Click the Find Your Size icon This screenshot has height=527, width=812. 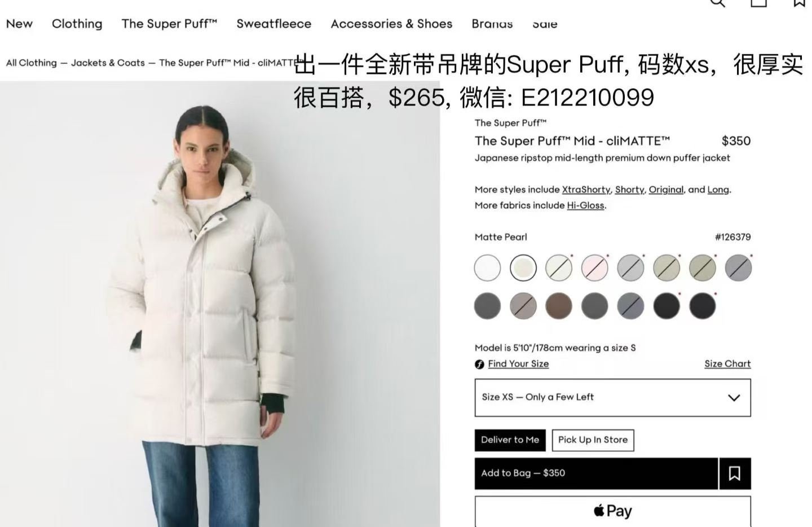(x=479, y=364)
